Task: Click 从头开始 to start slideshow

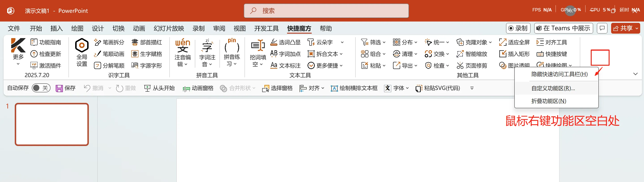Action: point(159,88)
